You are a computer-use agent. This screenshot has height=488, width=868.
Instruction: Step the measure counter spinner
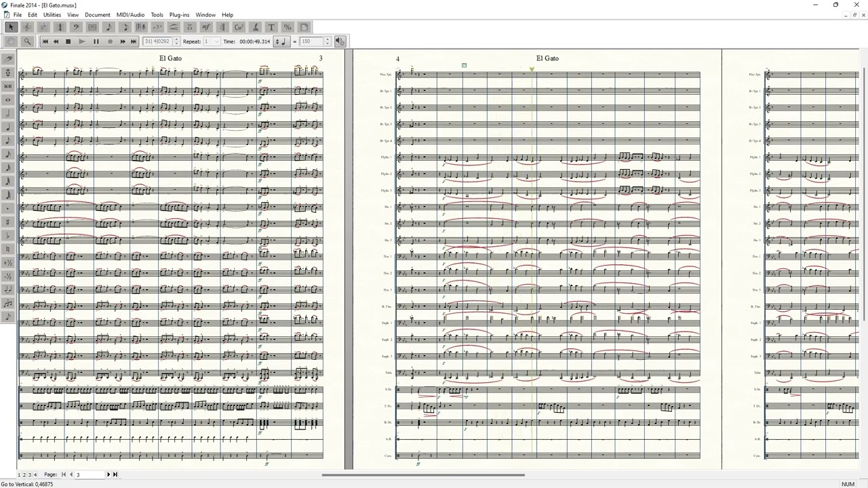coord(176,41)
